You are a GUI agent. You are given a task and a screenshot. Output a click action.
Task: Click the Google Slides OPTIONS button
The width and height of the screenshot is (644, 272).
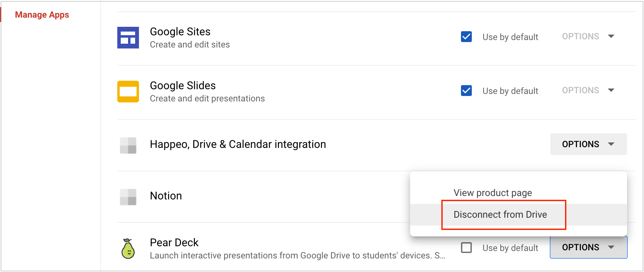coord(588,90)
